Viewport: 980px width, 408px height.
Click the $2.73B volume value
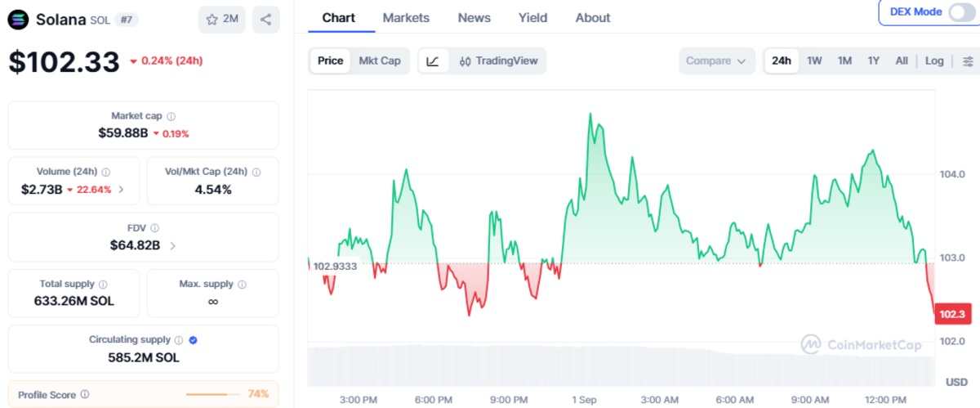coord(42,190)
